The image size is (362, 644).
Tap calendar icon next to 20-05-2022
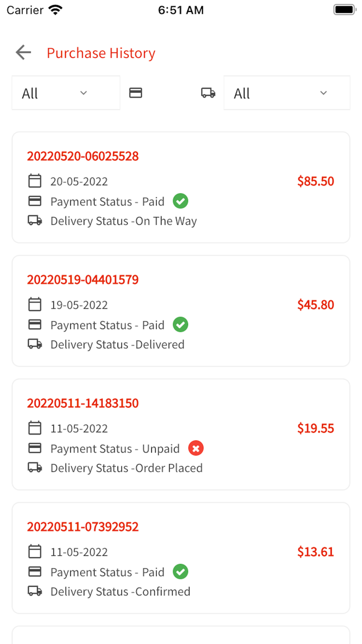(35, 181)
